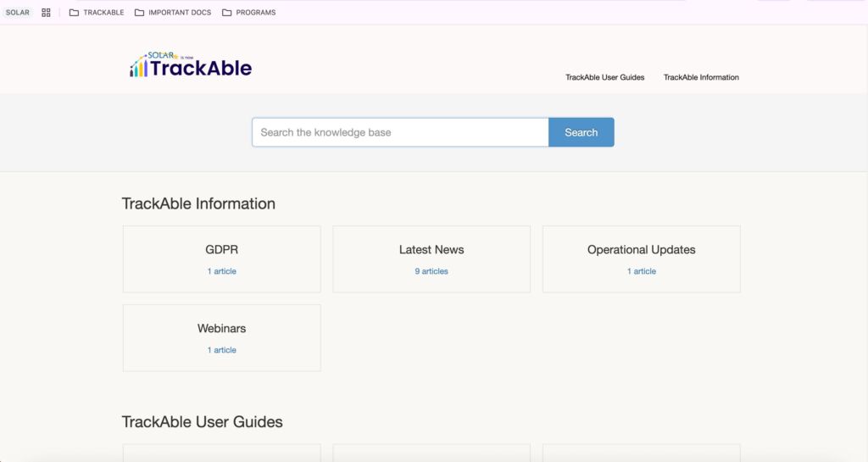Click '9 articles' under Latest News

click(x=431, y=271)
